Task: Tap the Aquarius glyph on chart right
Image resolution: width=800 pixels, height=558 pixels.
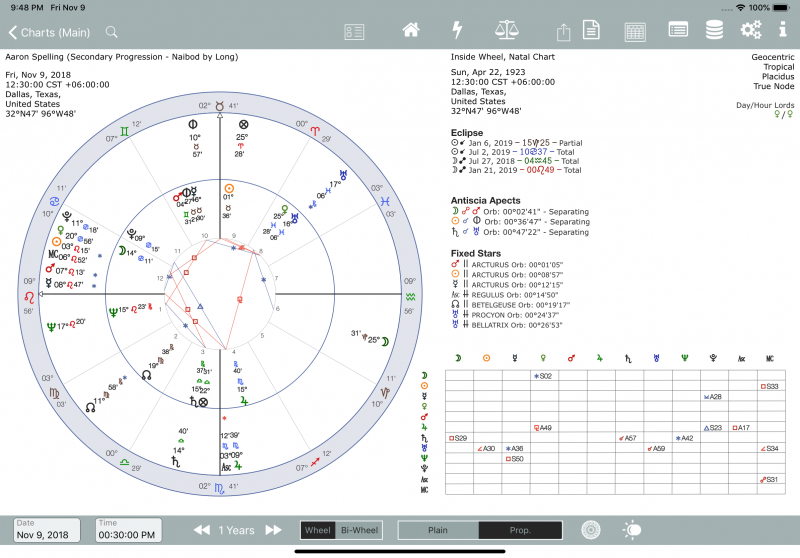Action: click(x=410, y=297)
